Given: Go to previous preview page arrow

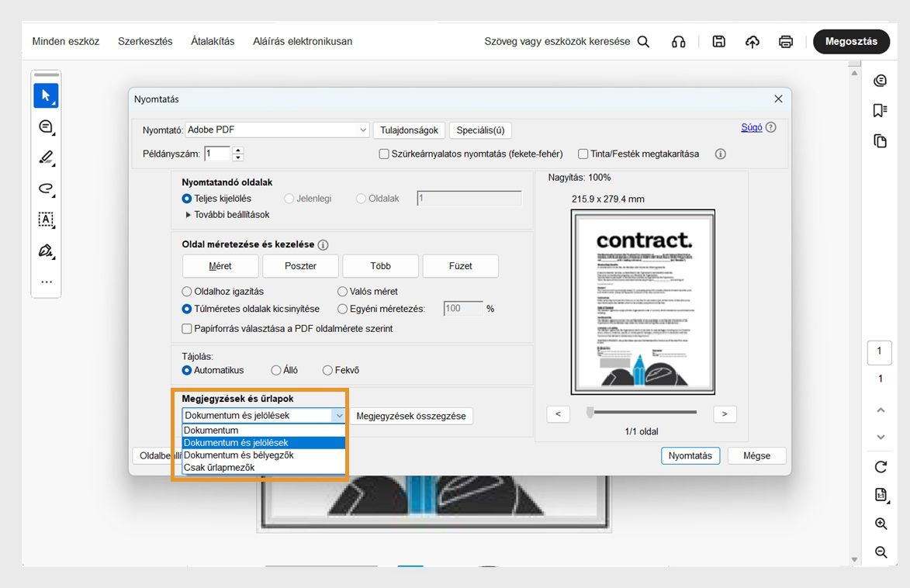Looking at the screenshot, I should point(558,414).
